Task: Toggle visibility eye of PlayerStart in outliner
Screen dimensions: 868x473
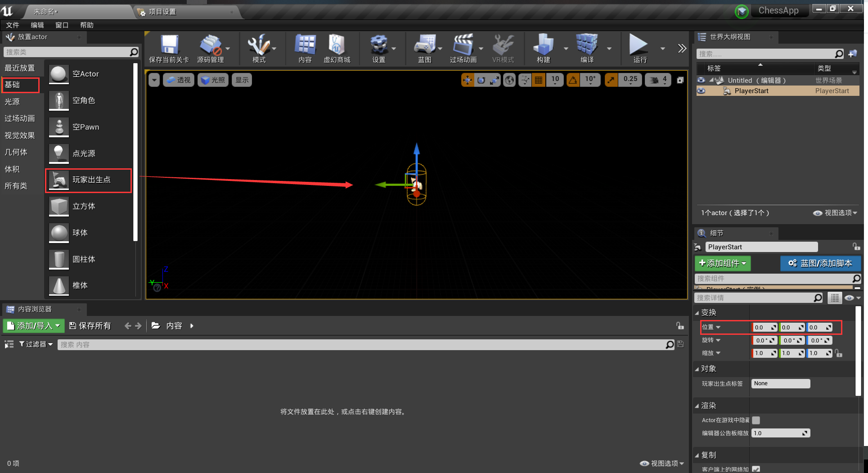Action: (701, 91)
